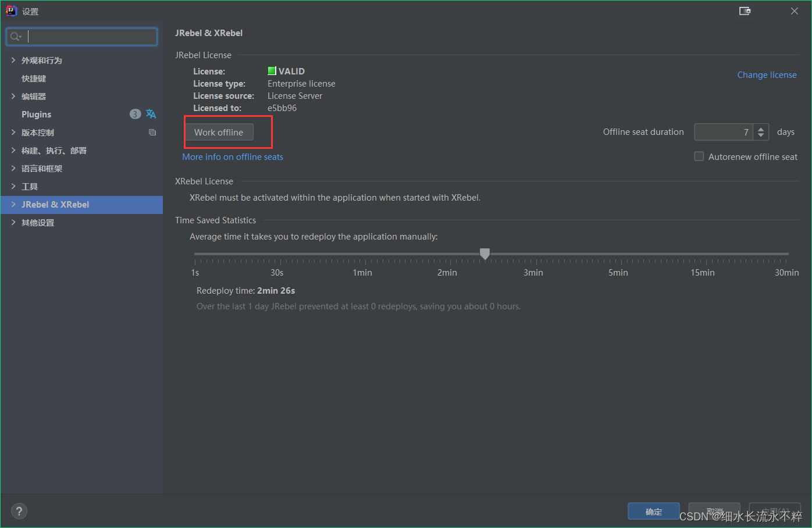Confirm settings with the 确定 button
The image size is (812, 528).
point(654,512)
